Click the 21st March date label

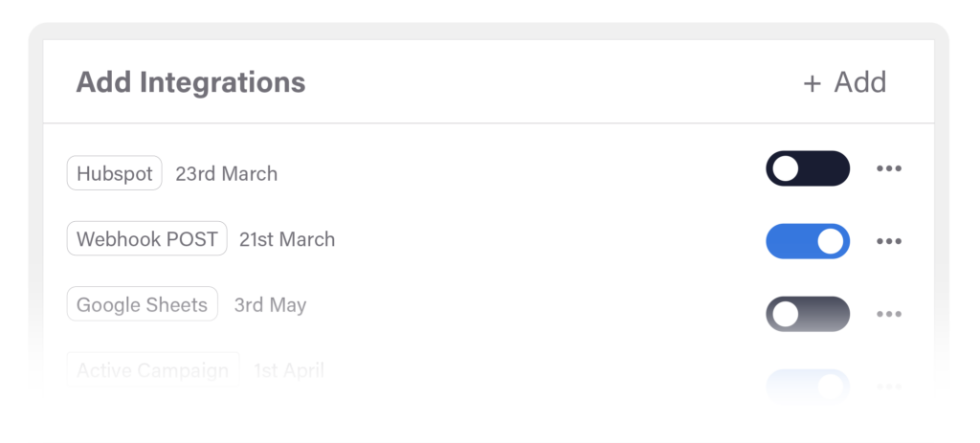(287, 239)
